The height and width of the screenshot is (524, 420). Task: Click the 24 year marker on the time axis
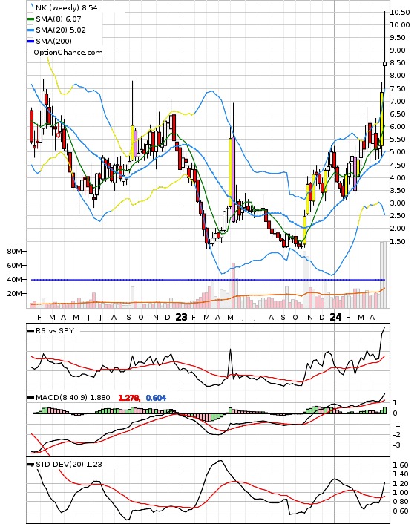point(335,317)
